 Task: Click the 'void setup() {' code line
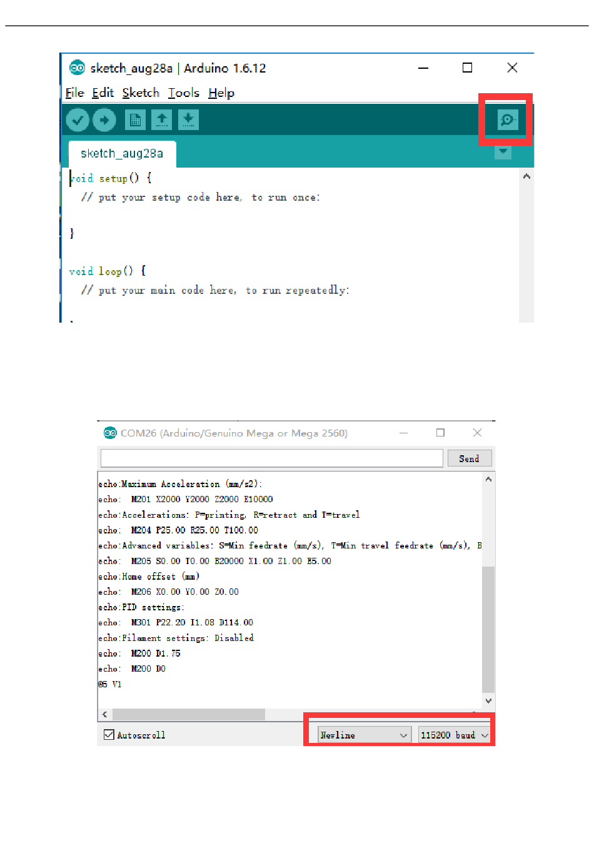click(111, 178)
